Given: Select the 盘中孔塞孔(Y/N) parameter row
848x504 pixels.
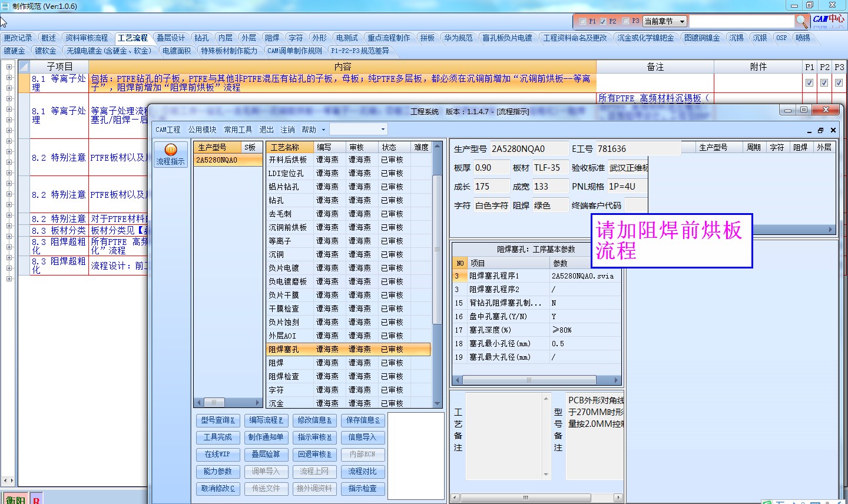Looking at the screenshot, I should point(536,317).
